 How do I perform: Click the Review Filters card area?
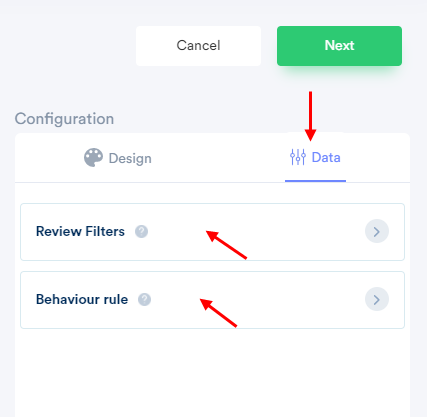coord(212,232)
